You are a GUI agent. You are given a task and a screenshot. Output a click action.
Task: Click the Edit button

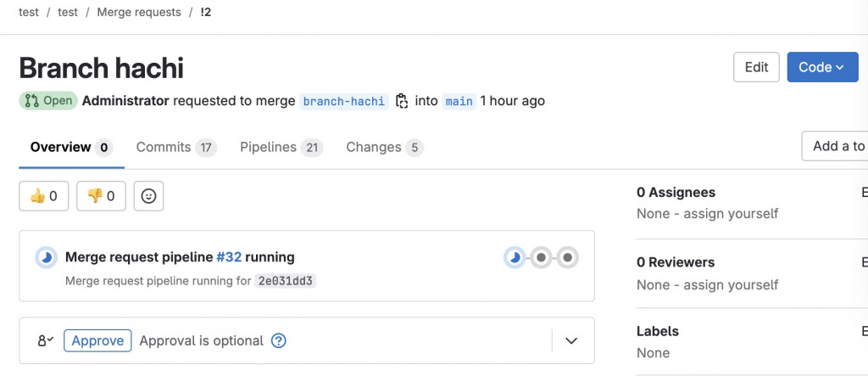[x=756, y=67]
